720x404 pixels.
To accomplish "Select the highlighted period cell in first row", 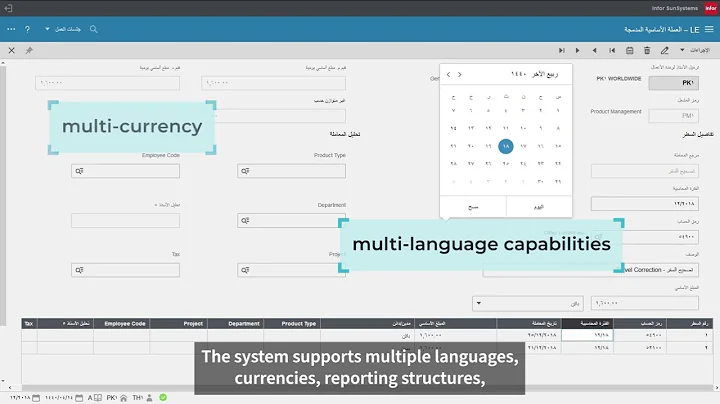I will point(587,336).
